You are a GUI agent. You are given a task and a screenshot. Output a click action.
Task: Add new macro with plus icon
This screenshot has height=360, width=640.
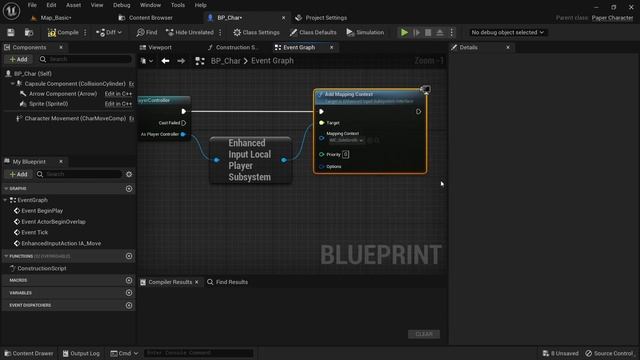(x=129, y=280)
